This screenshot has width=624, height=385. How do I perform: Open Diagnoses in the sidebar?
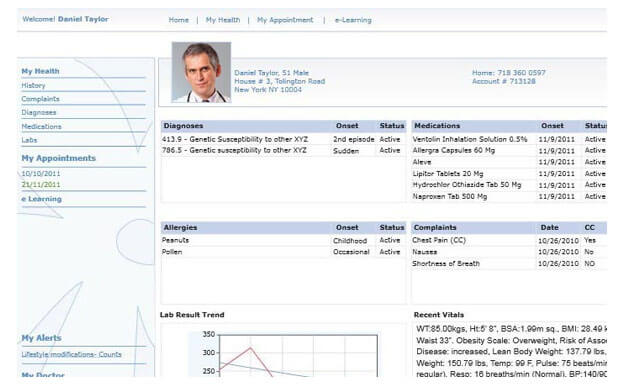[x=39, y=113]
